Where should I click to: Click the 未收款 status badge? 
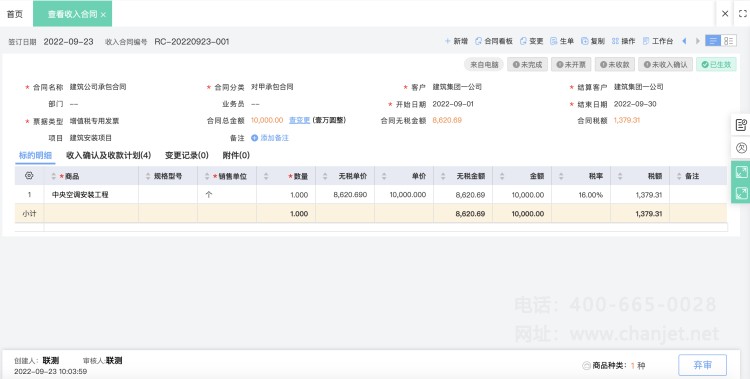[615, 65]
